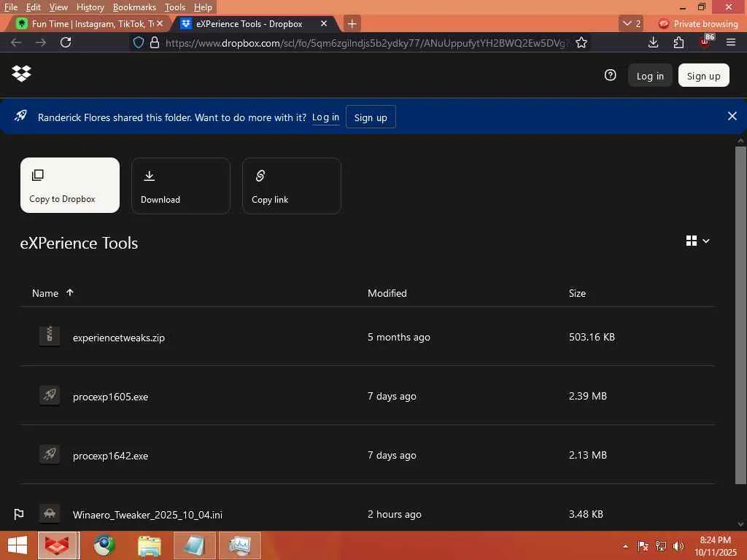Open the browser extensions puzzle icon
Screen dimensions: 747x560
pyautogui.click(x=678, y=42)
